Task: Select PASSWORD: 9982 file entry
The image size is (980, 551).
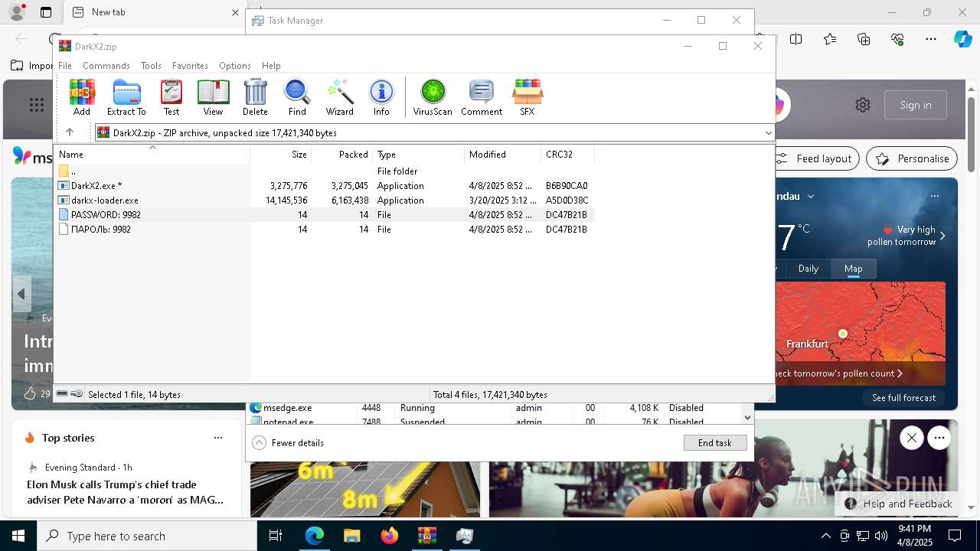Action: pos(325,215)
